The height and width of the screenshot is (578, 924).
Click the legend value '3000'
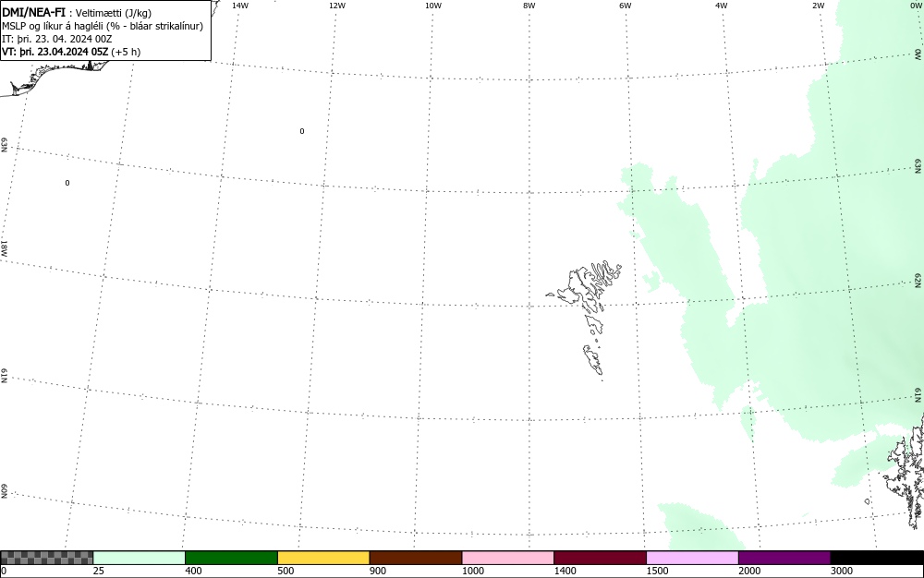[x=842, y=571]
